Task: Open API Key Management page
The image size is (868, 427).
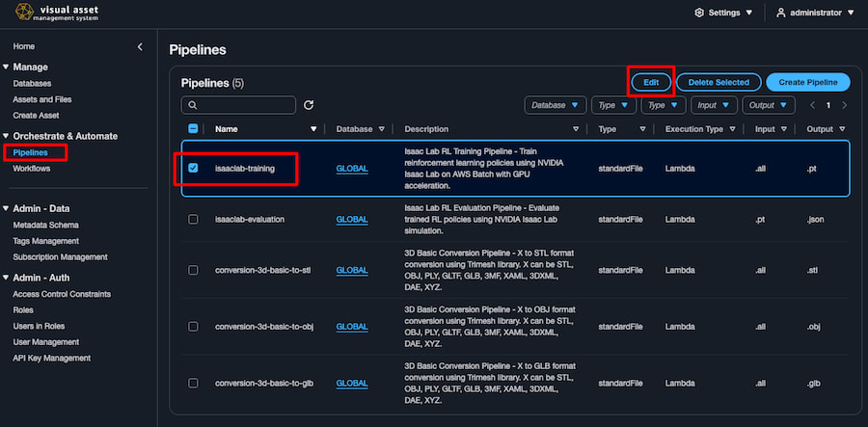Action: [x=51, y=359]
